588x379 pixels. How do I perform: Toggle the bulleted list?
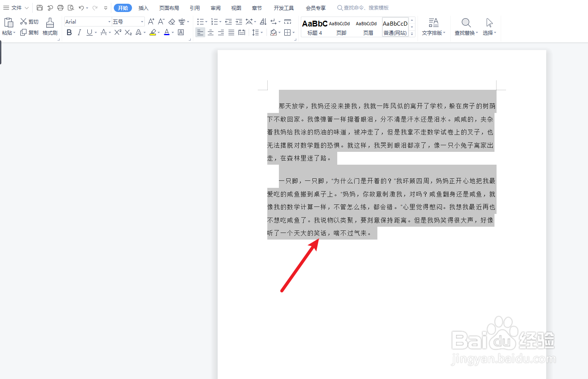(200, 21)
